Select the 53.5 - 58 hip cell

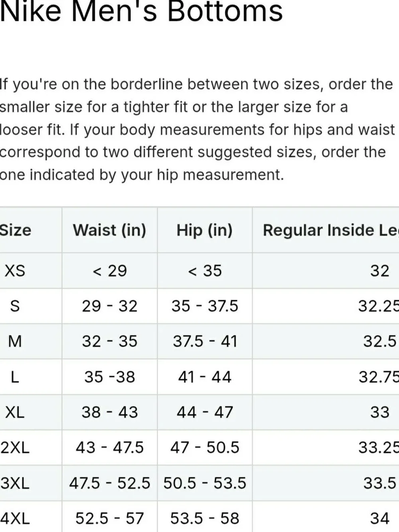click(x=205, y=518)
